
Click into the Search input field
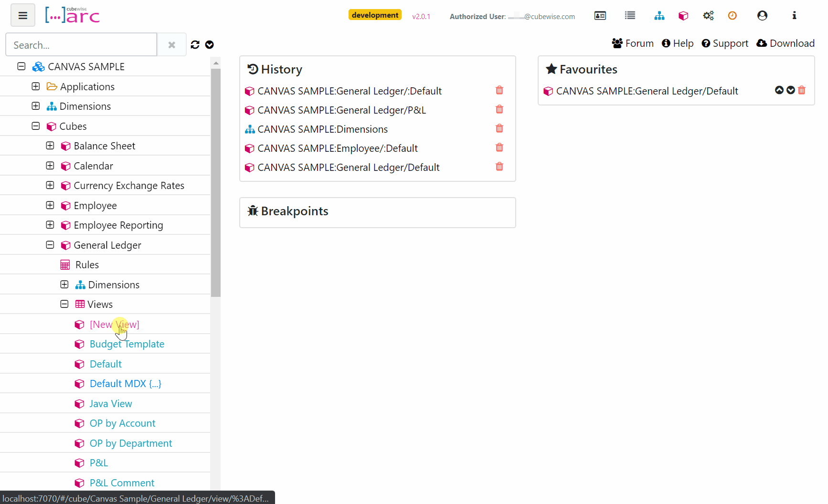(81, 45)
